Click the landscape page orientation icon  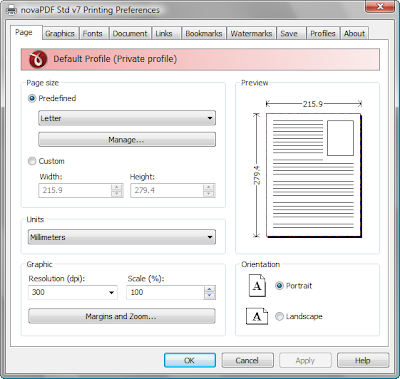point(257,316)
